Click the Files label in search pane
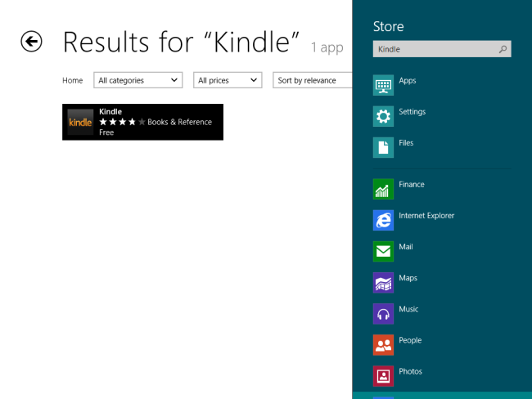Screen dimensions: 532x399 tap(406, 143)
